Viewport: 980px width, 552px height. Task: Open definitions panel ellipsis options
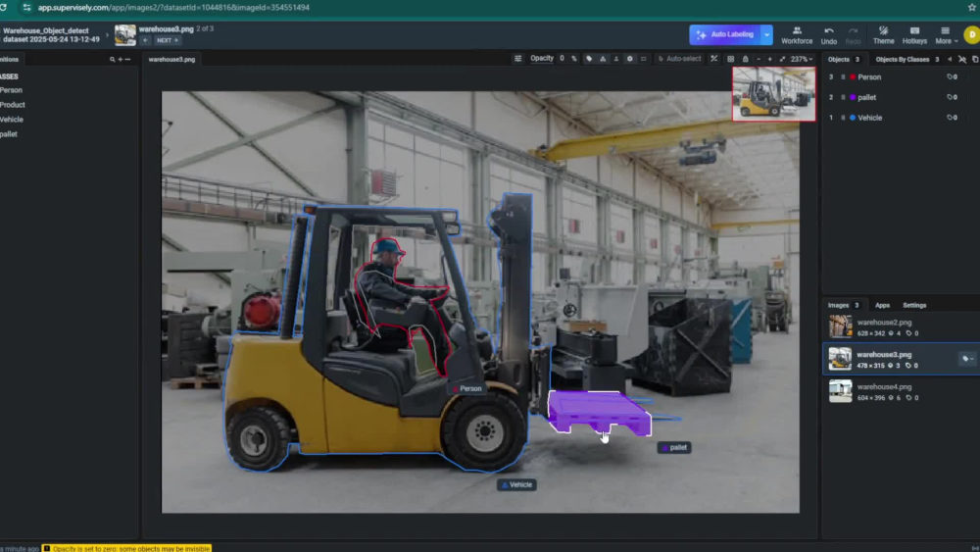tap(128, 60)
